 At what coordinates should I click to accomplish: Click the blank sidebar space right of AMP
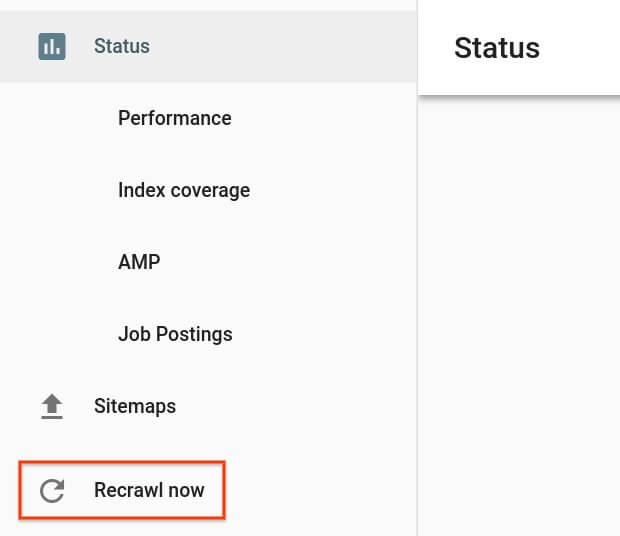tap(300, 262)
